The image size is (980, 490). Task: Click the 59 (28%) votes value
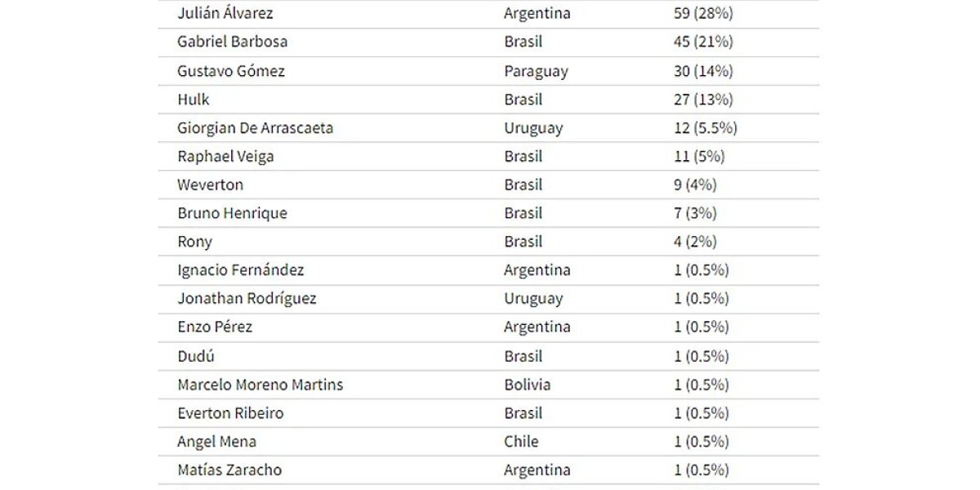tap(703, 13)
